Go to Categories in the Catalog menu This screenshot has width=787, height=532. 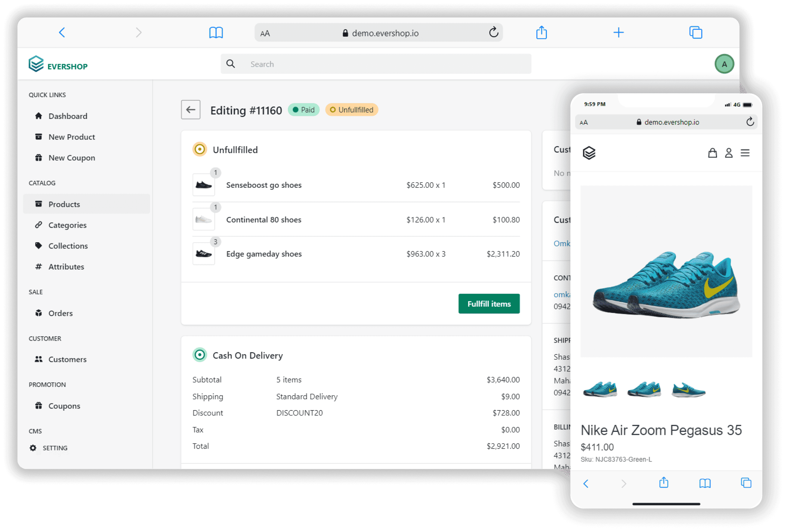(67, 225)
